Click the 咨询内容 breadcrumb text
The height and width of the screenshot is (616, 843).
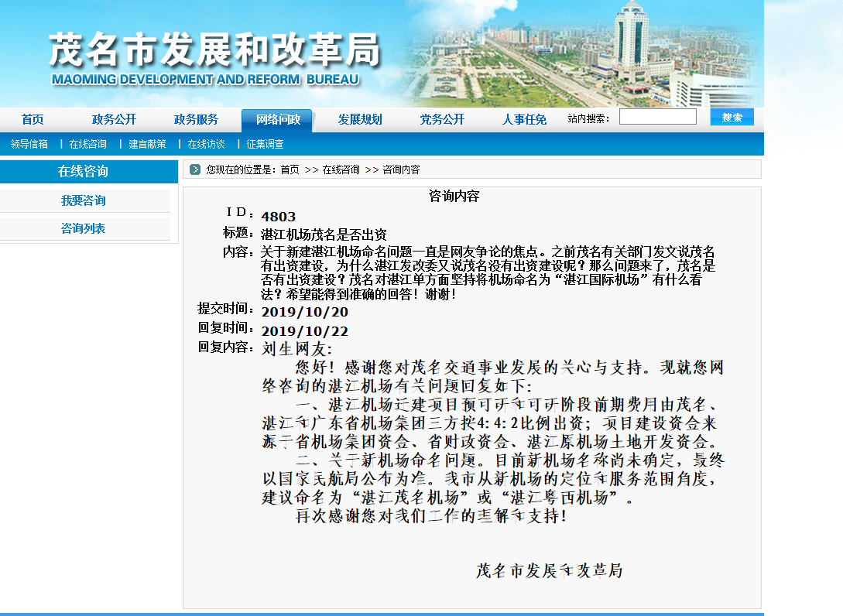401,169
